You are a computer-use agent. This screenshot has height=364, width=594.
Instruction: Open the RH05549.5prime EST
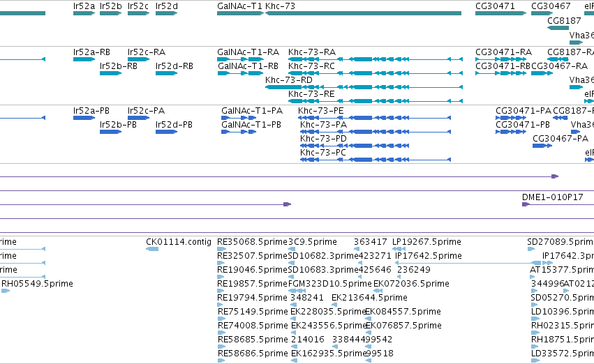pos(6,291)
